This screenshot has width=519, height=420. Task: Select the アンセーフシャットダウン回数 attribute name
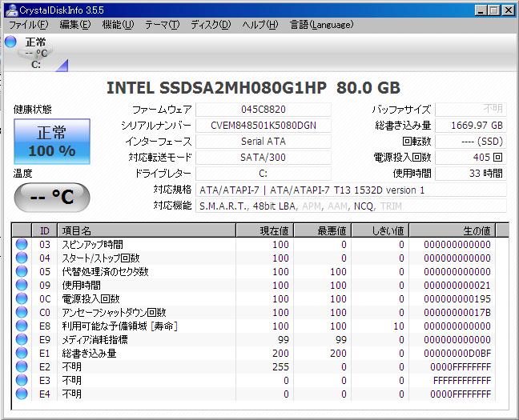click(x=114, y=312)
